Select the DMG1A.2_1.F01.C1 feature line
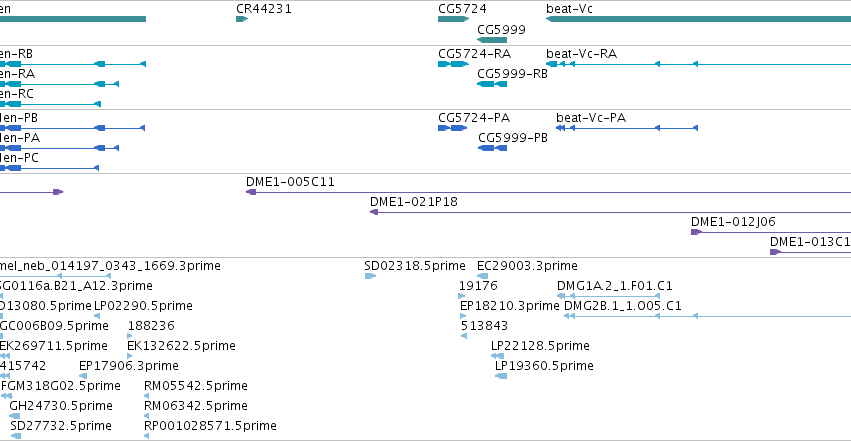Image resolution: width=851 pixels, height=441 pixels. [608, 296]
